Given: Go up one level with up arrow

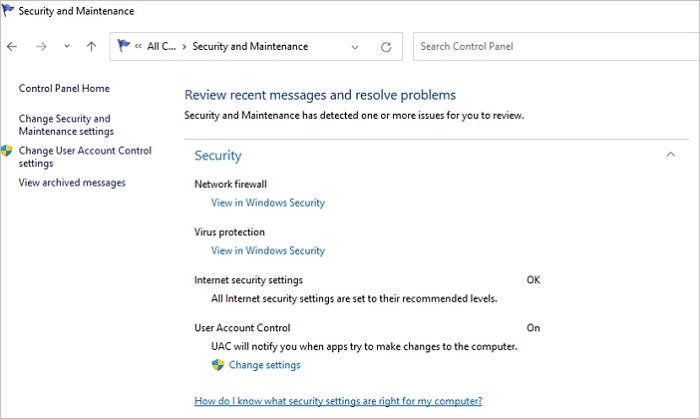Looking at the screenshot, I should click(92, 46).
